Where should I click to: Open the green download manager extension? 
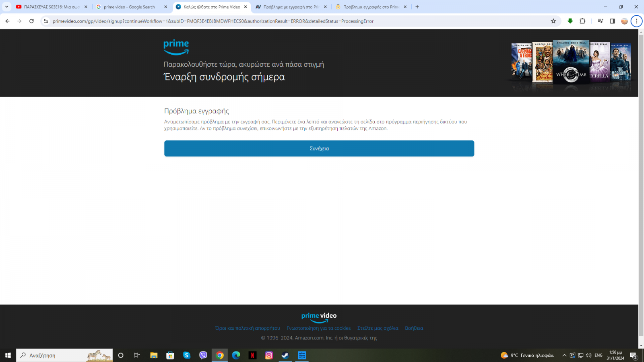(x=570, y=21)
